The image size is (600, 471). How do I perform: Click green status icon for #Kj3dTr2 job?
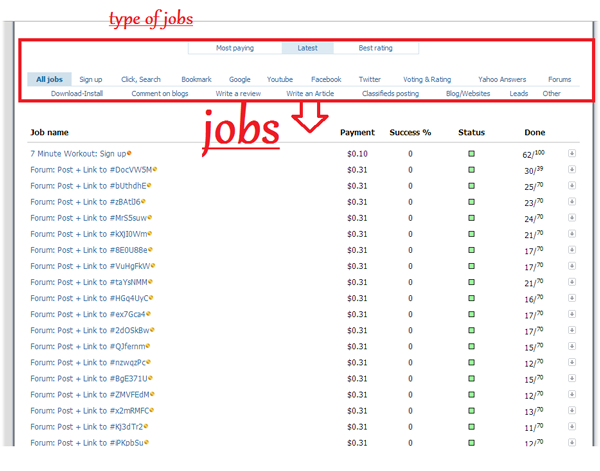tap(471, 427)
